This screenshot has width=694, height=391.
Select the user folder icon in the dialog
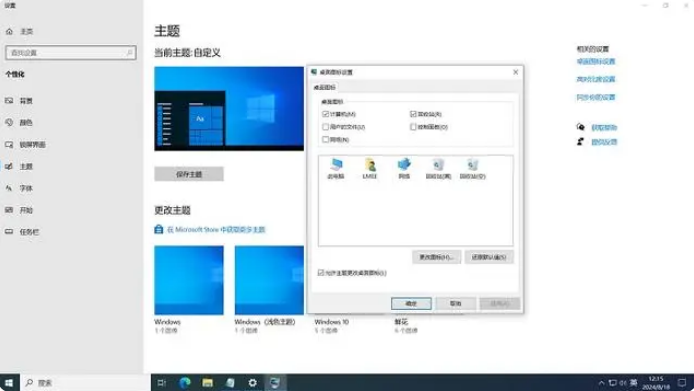370,168
